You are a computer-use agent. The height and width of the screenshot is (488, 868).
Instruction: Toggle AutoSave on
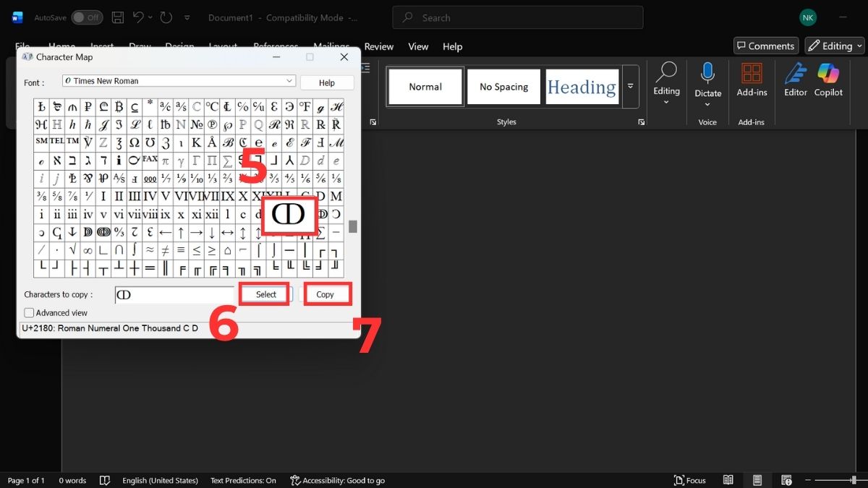tap(87, 17)
